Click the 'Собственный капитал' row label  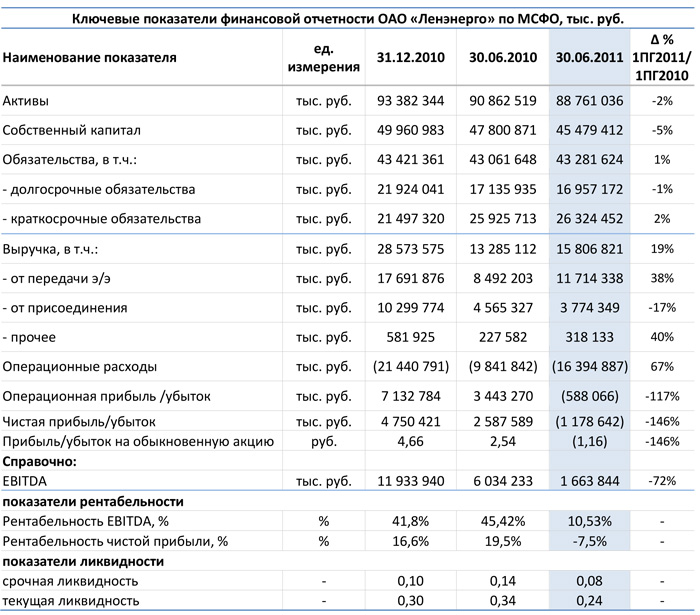point(71,131)
